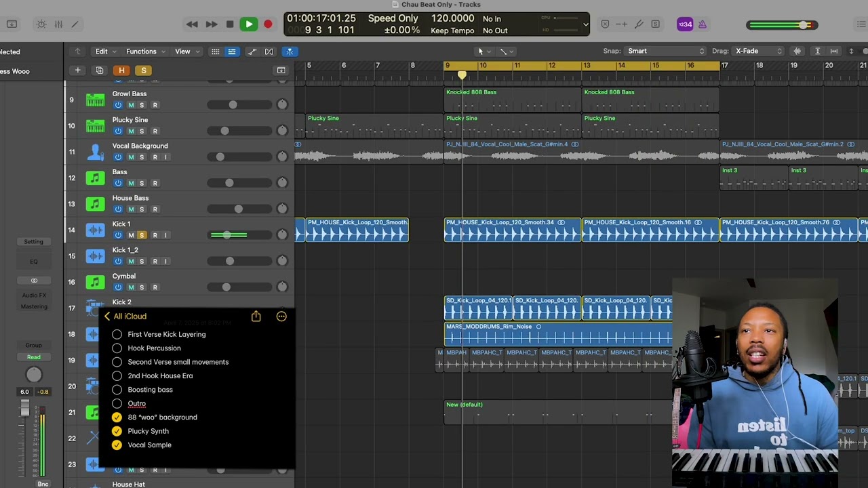Click the Tuner fork icon in control bar

(x=639, y=24)
